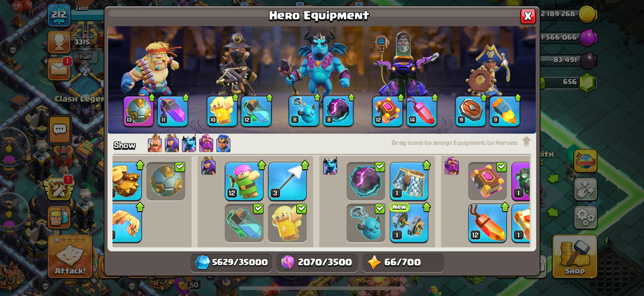This screenshot has width=644, height=296.
Task: Tap the Attack! map button
Action: point(70,256)
